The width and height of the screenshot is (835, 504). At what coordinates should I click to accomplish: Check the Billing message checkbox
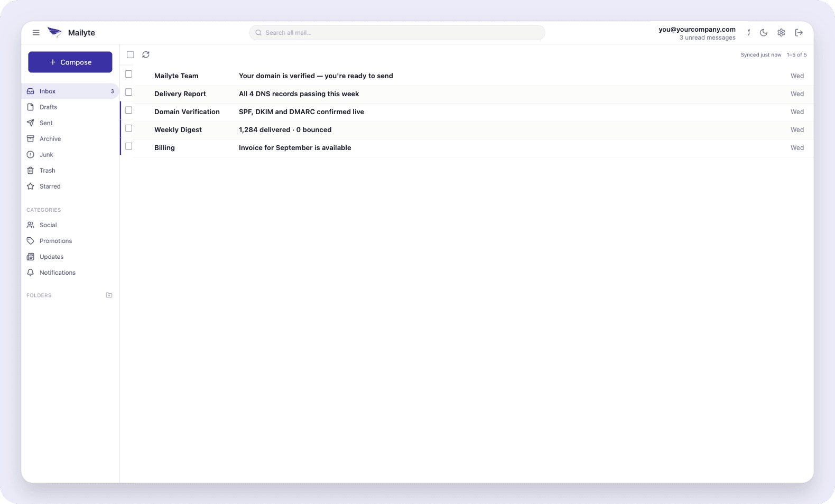point(128,146)
